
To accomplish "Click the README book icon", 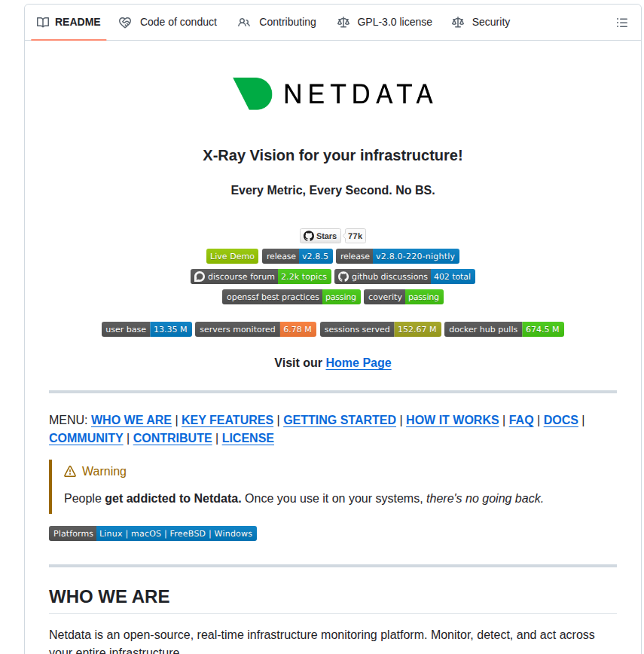I will tap(43, 22).
